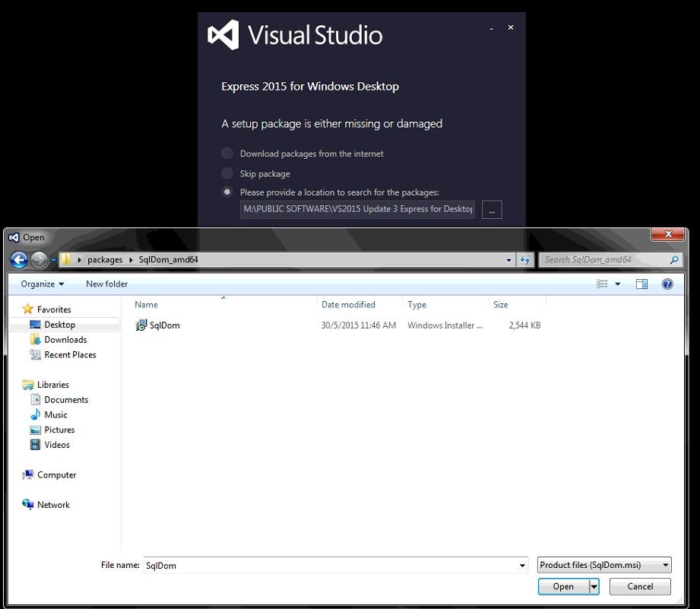Screen dimensions: 700x609
Task: Click the Open button
Action: tap(563, 586)
